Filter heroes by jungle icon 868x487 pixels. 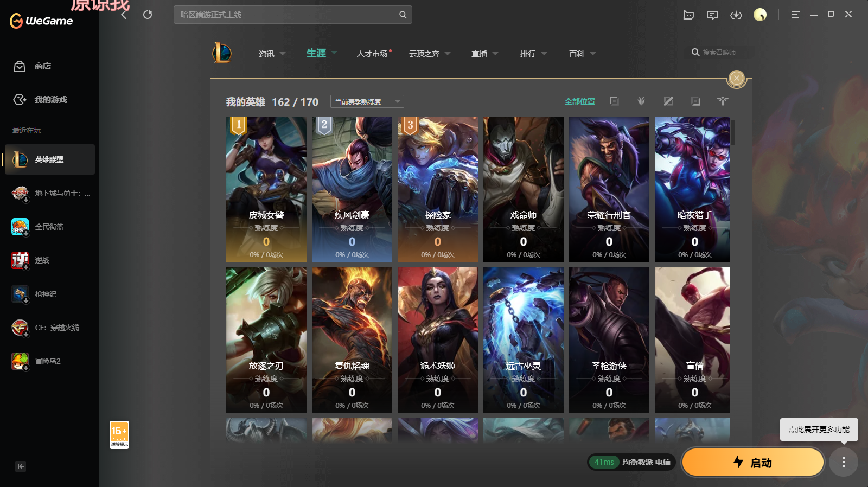pyautogui.click(x=641, y=101)
